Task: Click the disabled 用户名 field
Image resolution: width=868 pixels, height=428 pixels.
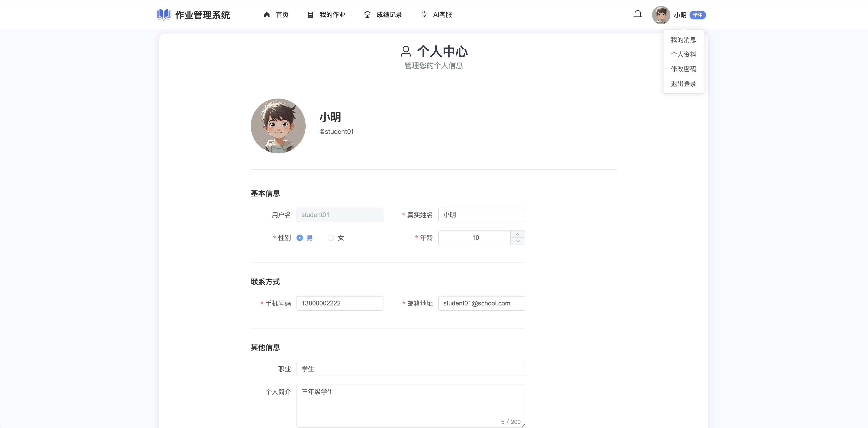Action: pyautogui.click(x=340, y=215)
